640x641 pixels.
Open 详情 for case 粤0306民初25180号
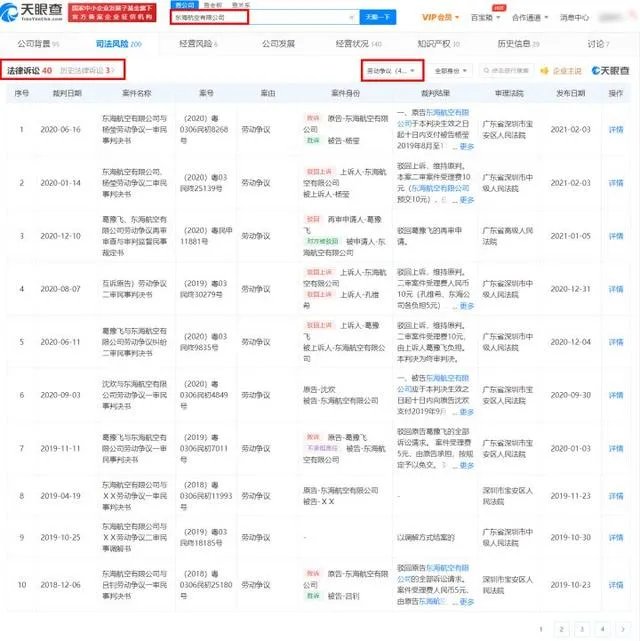[x=616, y=585]
